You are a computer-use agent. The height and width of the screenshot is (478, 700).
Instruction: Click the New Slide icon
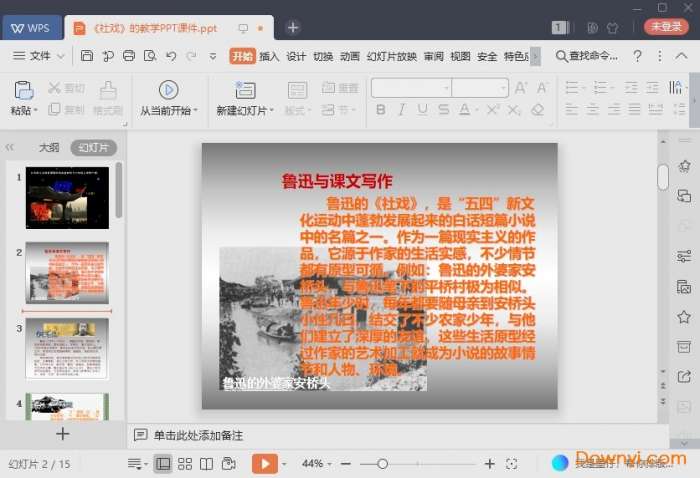point(245,91)
